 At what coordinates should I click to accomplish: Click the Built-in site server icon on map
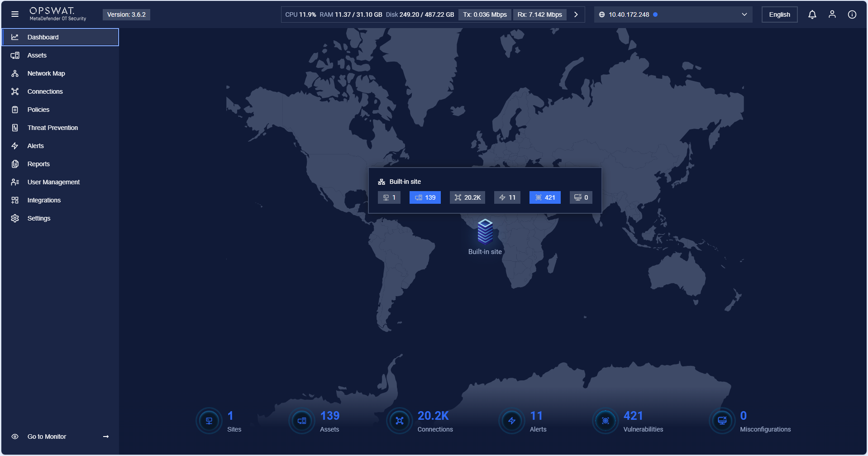pyautogui.click(x=485, y=231)
